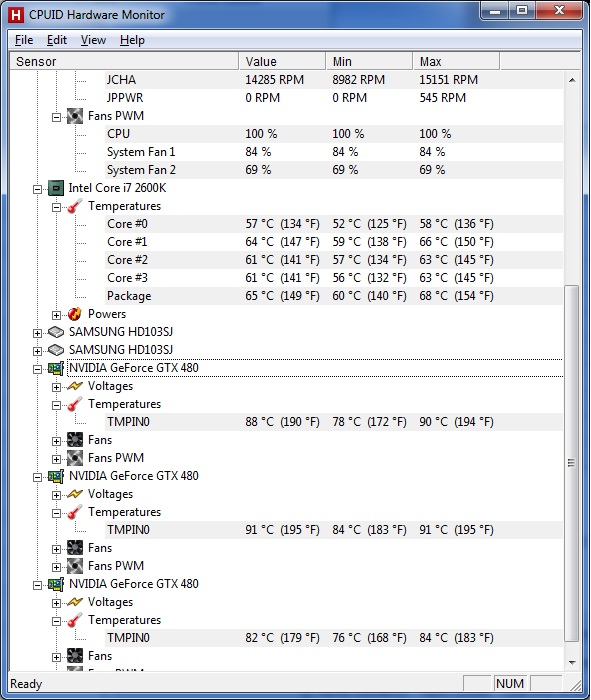Collapse the first NVIDIA GeForce GTX 480 node
The height and width of the screenshot is (700, 591).
point(37,369)
